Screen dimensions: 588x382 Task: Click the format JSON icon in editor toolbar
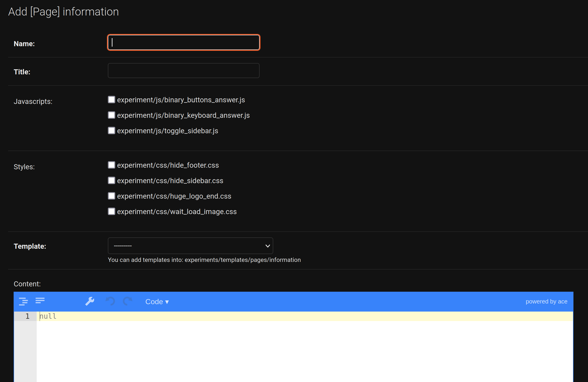[23, 301]
